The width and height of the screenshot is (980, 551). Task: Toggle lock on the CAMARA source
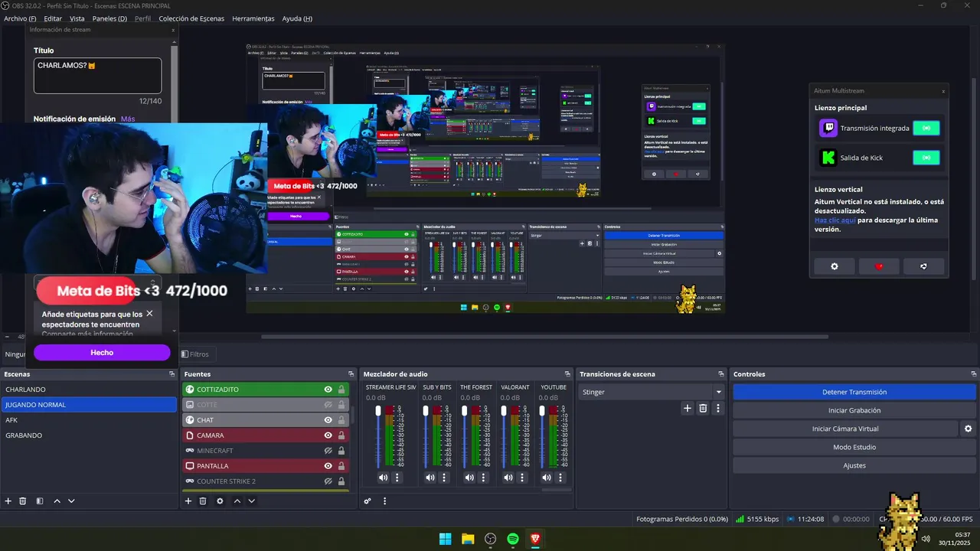[x=341, y=435]
